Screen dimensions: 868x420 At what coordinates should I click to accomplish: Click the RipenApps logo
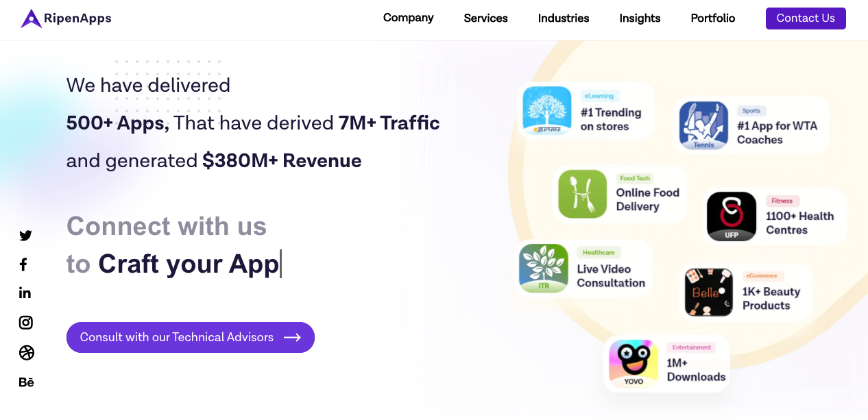pyautogui.click(x=65, y=18)
